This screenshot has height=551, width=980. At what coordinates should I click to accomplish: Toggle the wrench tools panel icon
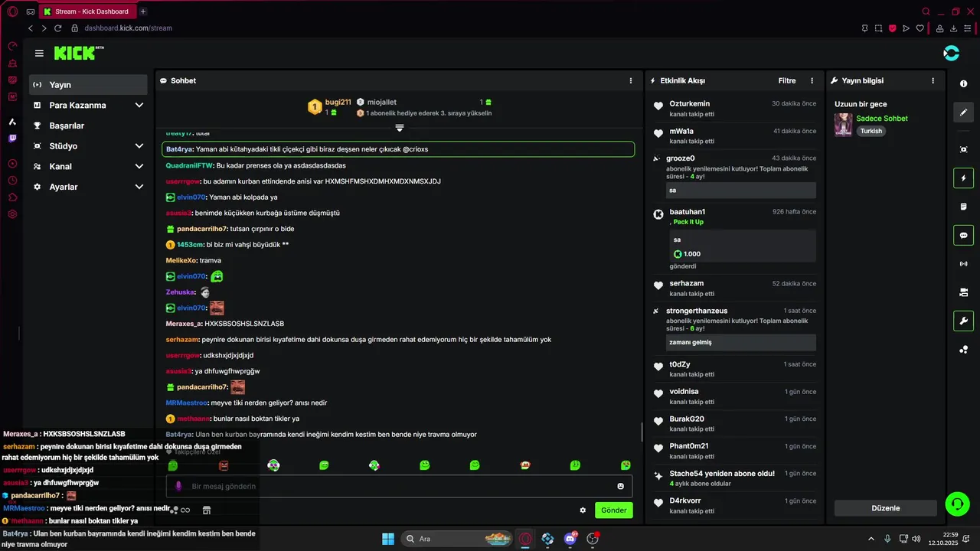(963, 321)
